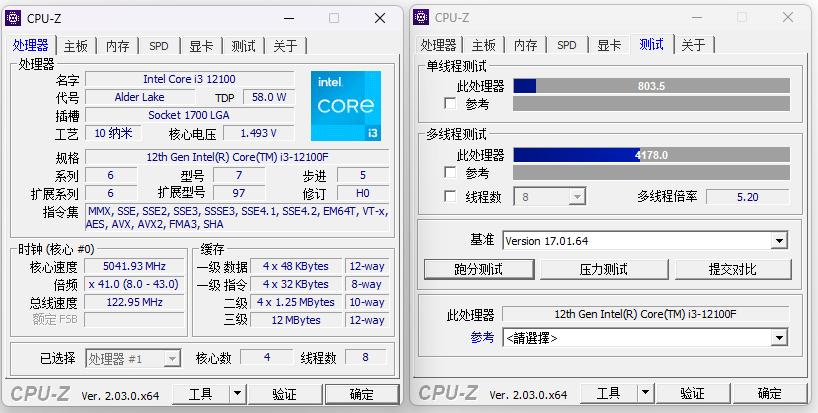818x413 pixels.
Task: Click multi-thread score bar 4178.0
Action: 652,155
